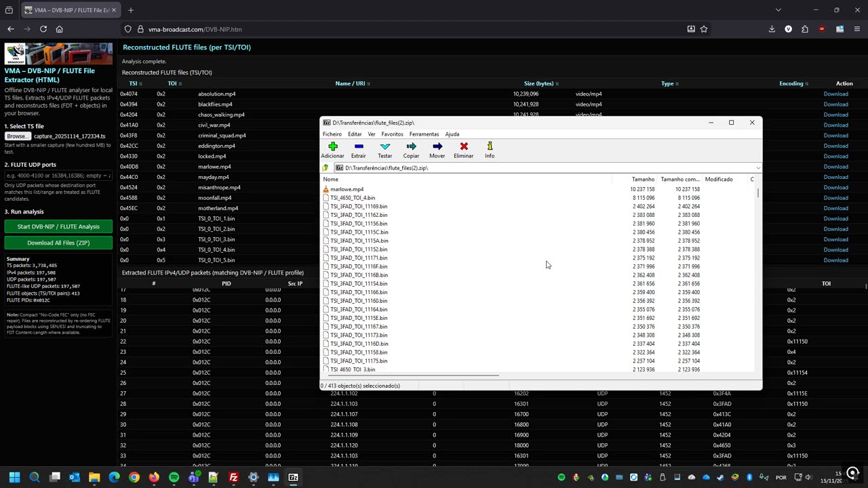Click Download link for blackflies.mp4

pos(835,104)
